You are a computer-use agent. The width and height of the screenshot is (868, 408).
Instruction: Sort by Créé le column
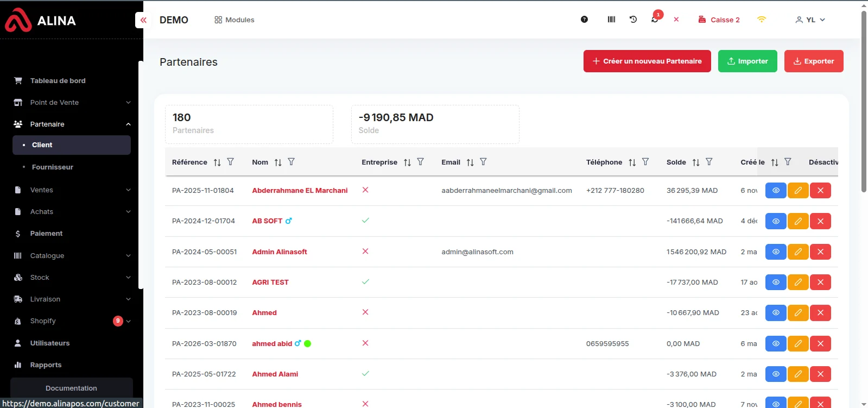click(x=775, y=162)
